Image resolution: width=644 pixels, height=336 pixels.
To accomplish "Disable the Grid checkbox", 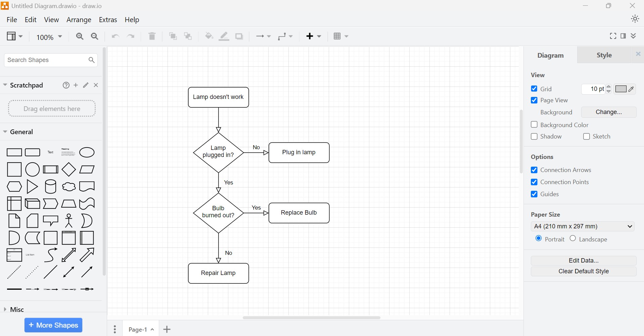I will click(x=534, y=89).
